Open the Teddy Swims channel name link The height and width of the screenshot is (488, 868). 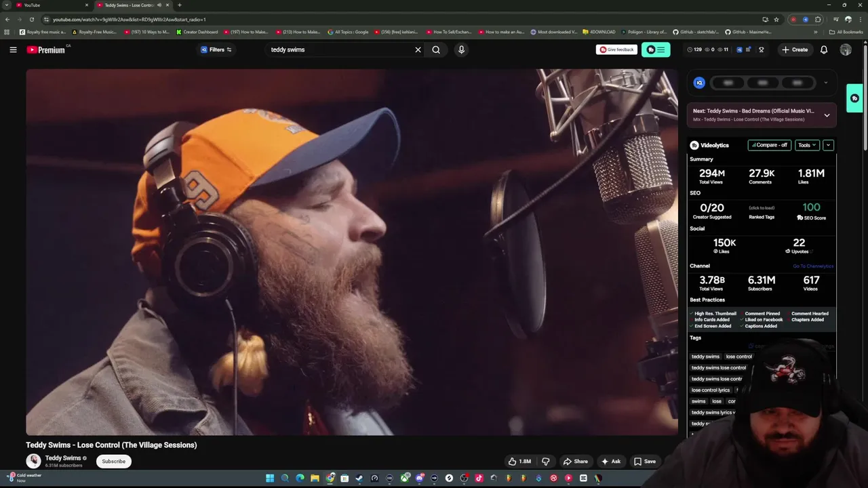[63, 458]
